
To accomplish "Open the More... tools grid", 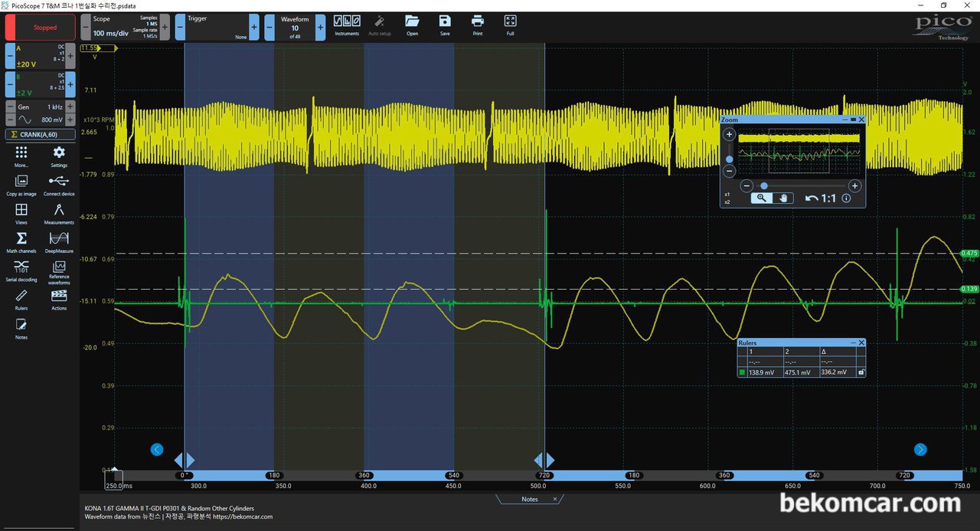I will pos(21,156).
